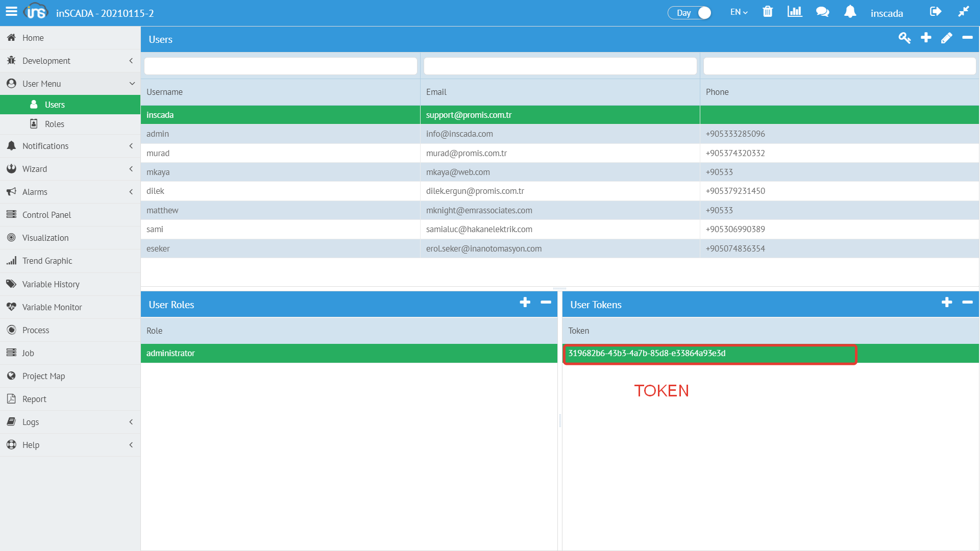Open the hamburger menu icon

pos(11,11)
